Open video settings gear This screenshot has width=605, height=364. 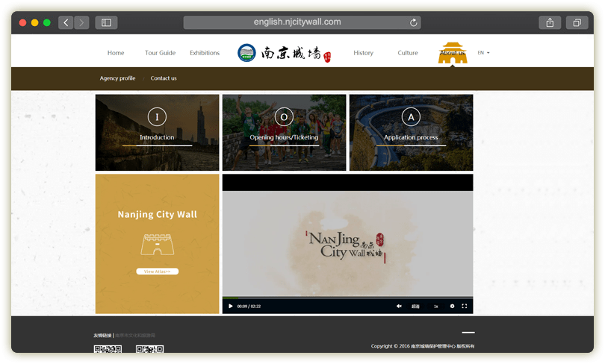[452, 306]
